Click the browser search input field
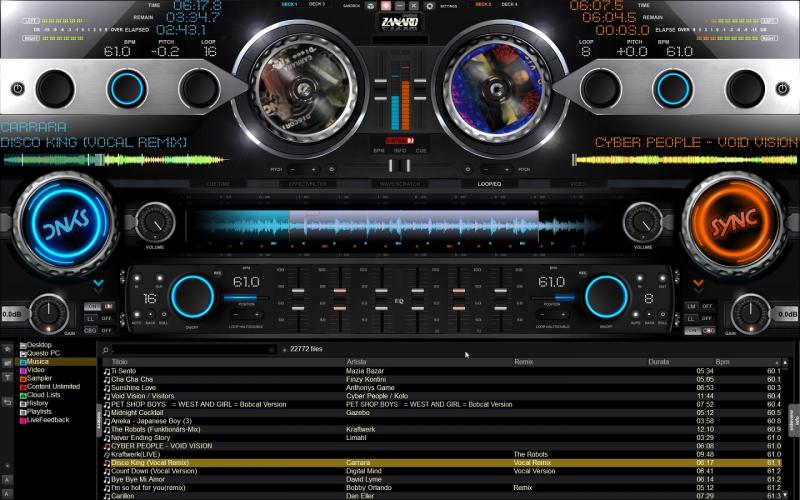 [x=194, y=350]
